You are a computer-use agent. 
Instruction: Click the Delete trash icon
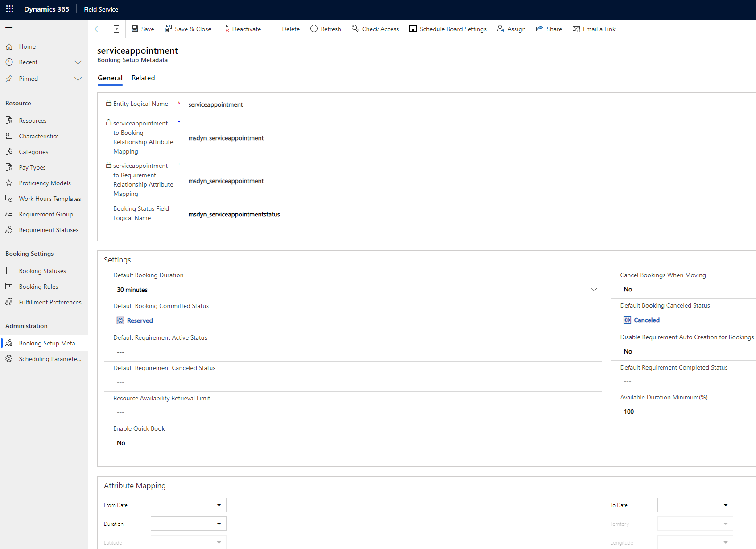(275, 29)
